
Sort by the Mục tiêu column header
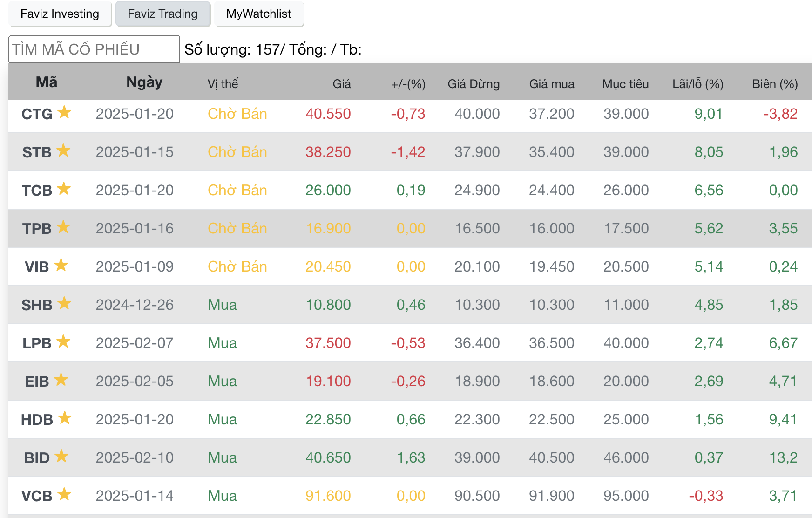[625, 84]
